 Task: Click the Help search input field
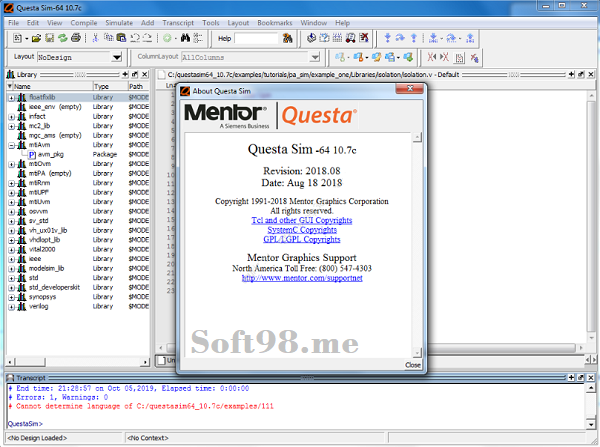tap(257, 38)
